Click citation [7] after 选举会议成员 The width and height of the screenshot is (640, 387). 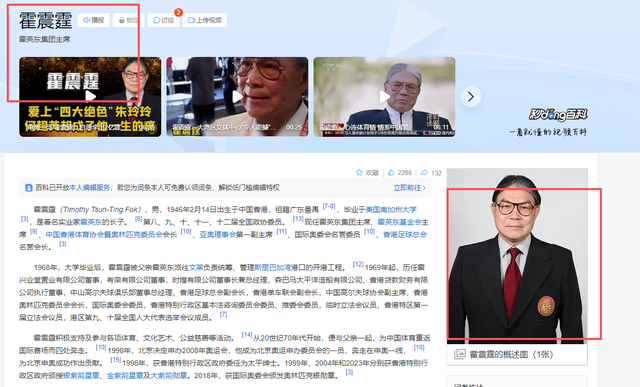click(x=223, y=315)
